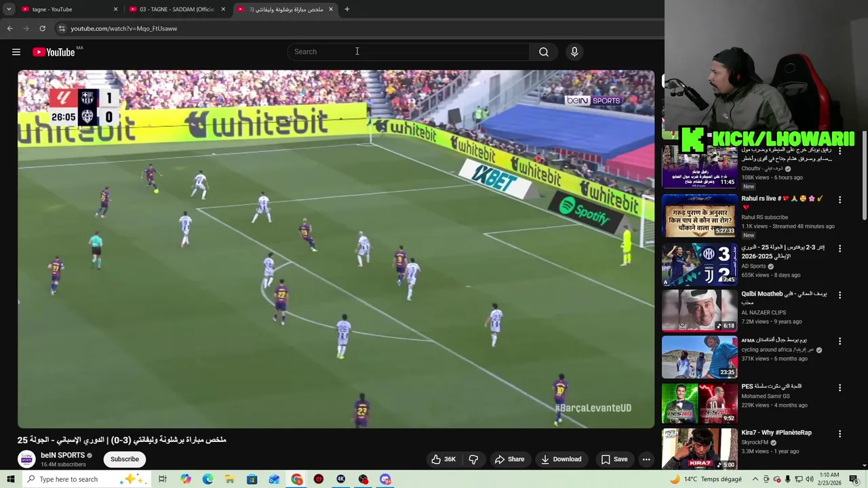
Task: Focus the YouTube search box
Action: [x=409, y=52]
